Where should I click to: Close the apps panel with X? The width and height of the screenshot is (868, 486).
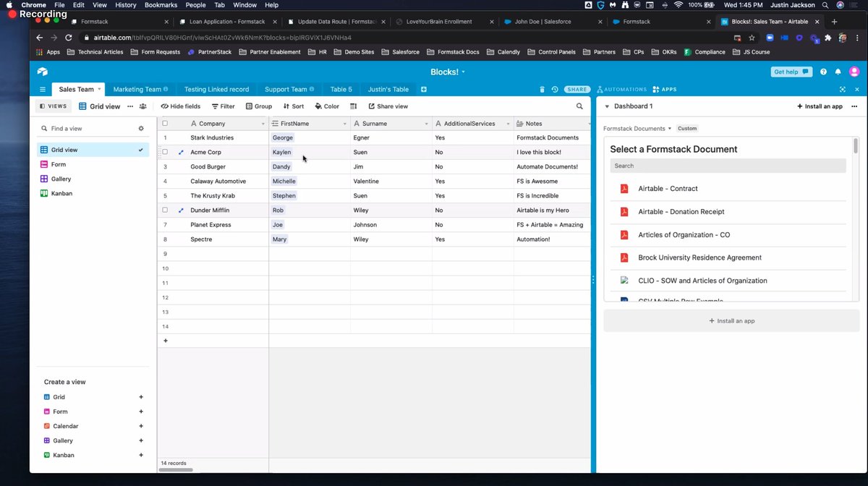(856, 90)
